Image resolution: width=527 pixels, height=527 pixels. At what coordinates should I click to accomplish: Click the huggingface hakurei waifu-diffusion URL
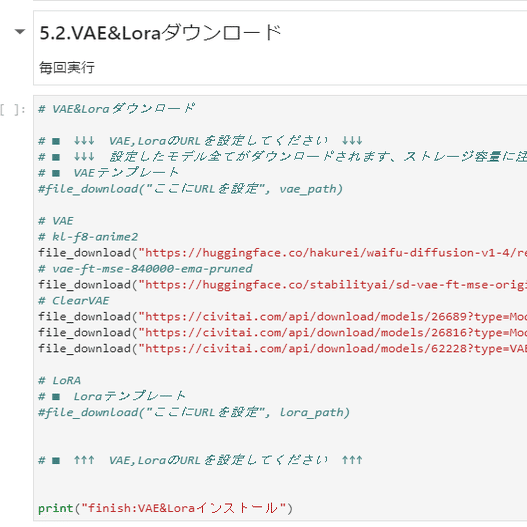332,253
